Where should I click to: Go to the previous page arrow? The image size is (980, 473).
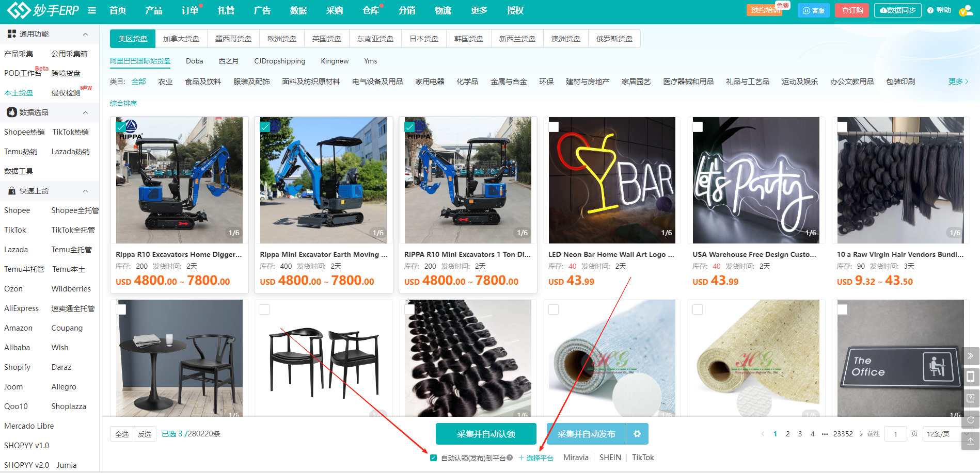click(x=763, y=434)
